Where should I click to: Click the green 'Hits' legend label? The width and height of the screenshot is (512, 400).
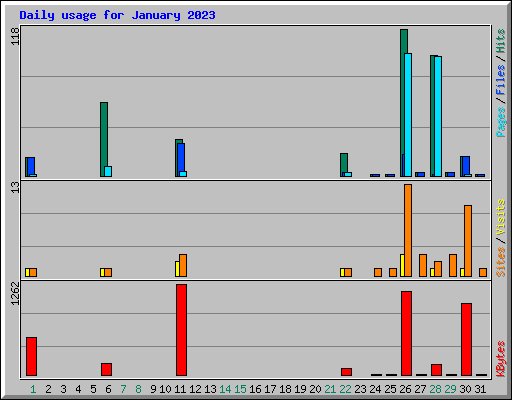coord(500,41)
